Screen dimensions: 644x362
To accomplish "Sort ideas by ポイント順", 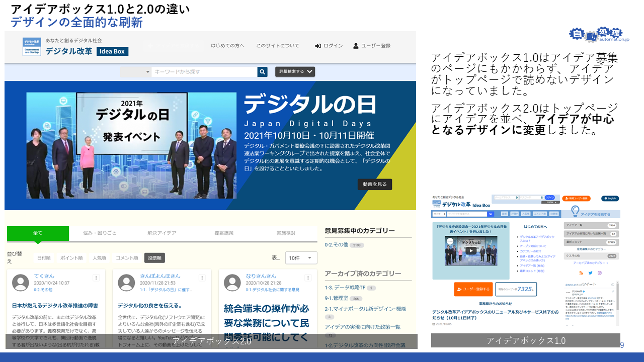I will 71,258.
